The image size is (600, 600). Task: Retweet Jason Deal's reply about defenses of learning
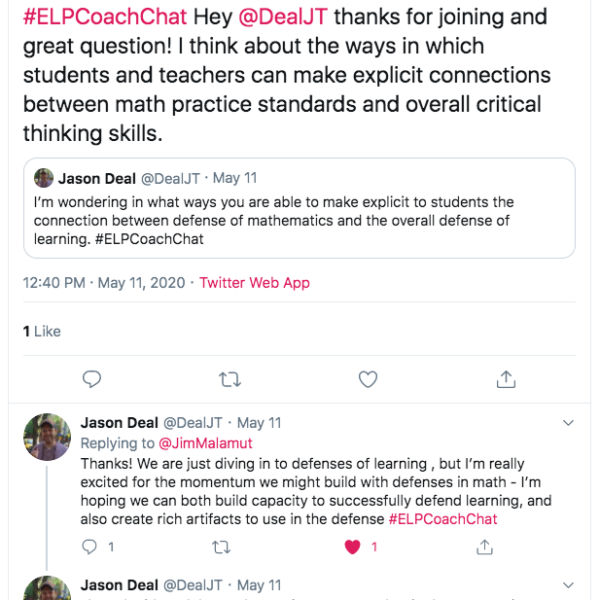click(x=221, y=547)
